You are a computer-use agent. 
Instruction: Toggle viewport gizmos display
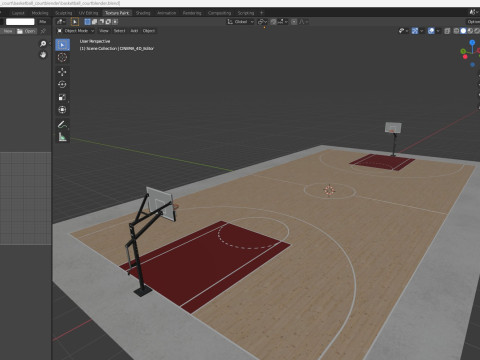[x=415, y=31]
